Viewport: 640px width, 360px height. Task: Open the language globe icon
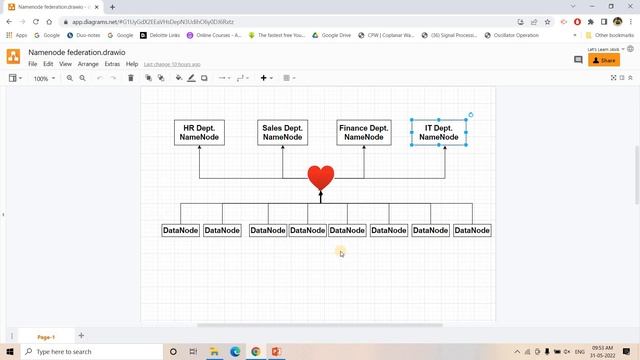tap(631, 49)
